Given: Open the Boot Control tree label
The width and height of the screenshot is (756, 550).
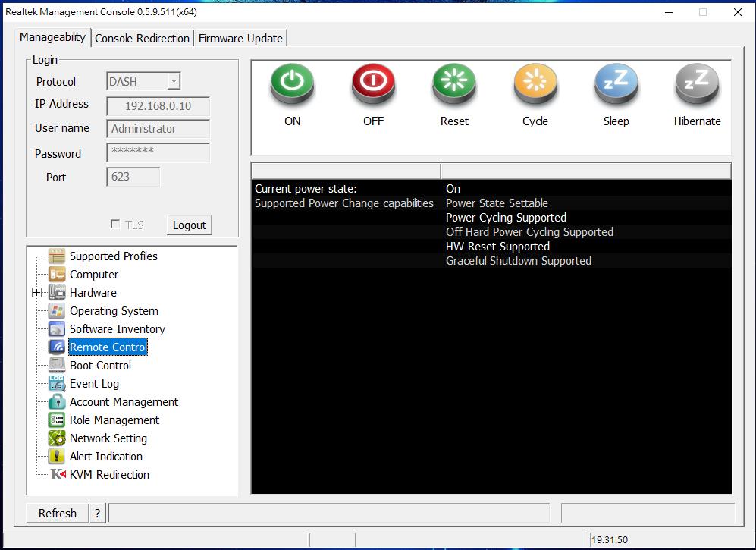Looking at the screenshot, I should (100, 365).
